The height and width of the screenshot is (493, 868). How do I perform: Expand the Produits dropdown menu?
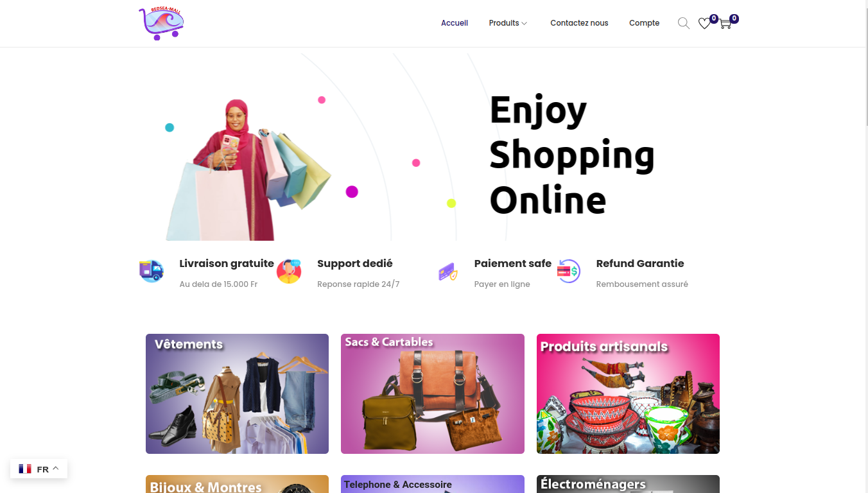(508, 23)
